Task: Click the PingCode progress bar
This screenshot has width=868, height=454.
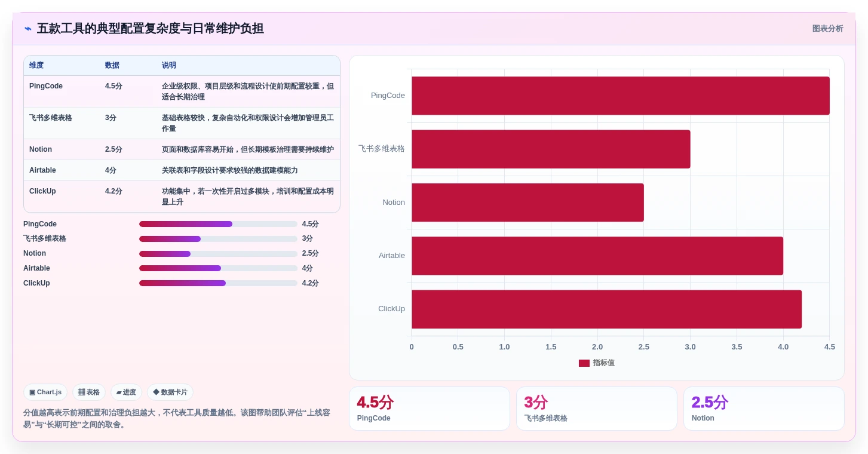Action: click(218, 224)
